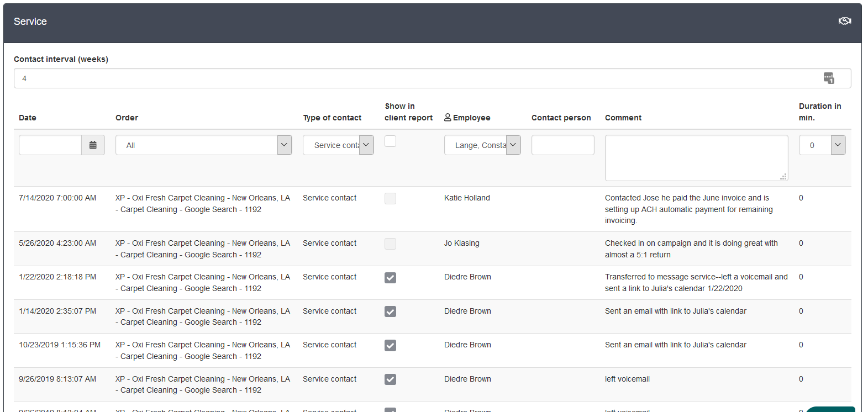
Task: Click the icon inside Contact interval field
Action: (829, 78)
